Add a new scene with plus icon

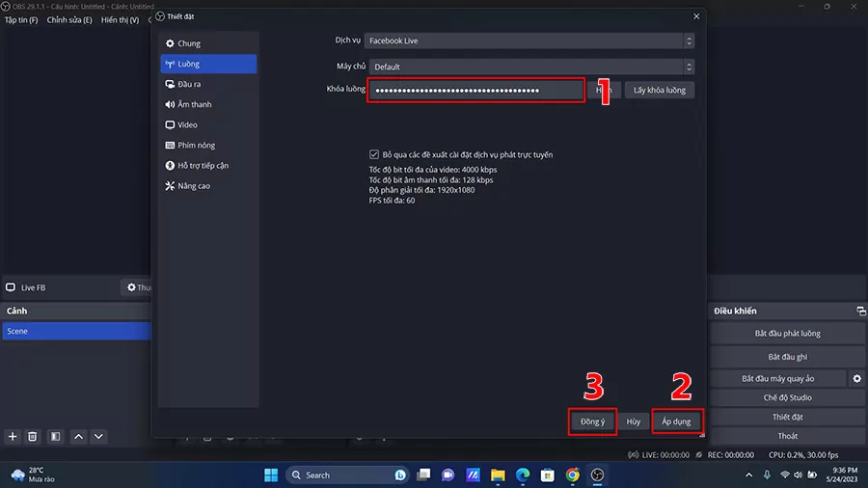tap(13, 437)
